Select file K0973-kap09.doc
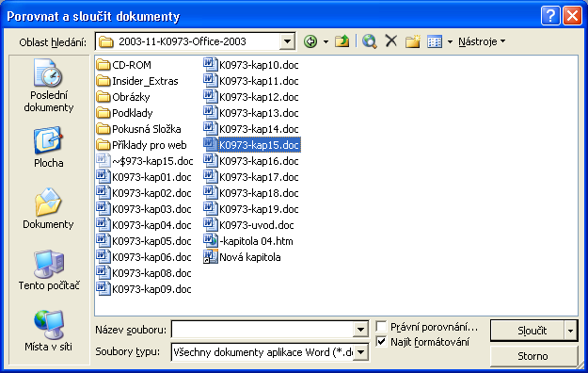Screen dimensions: 588x373 [x=144, y=289]
